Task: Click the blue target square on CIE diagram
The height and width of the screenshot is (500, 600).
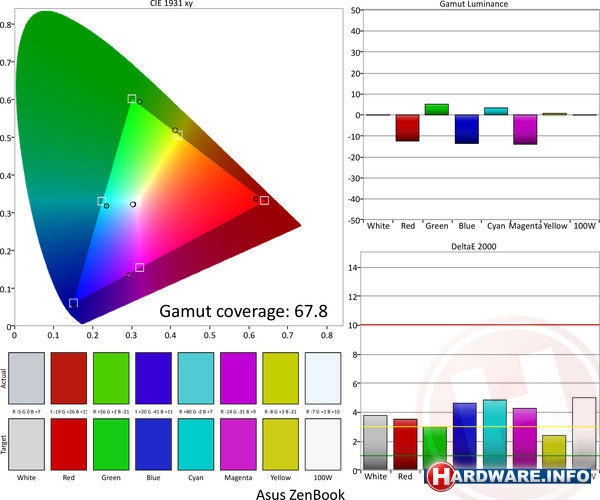Action: [73, 303]
